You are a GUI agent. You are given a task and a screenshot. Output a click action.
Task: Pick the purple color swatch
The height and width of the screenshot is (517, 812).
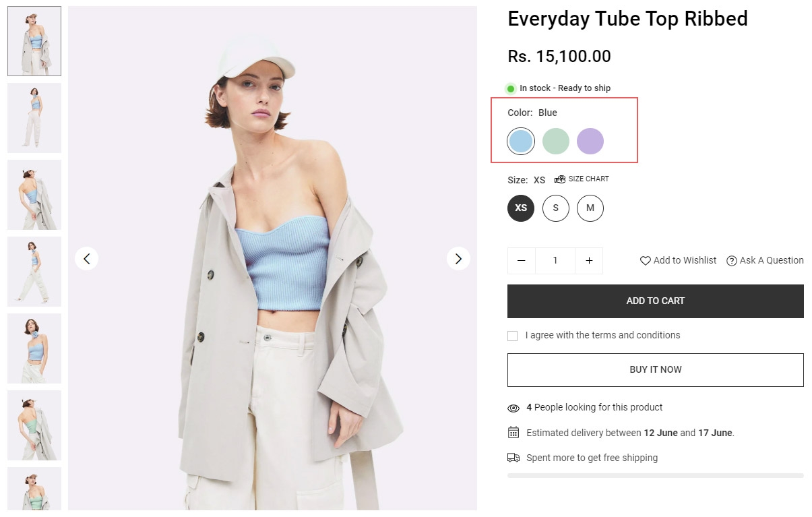(590, 142)
